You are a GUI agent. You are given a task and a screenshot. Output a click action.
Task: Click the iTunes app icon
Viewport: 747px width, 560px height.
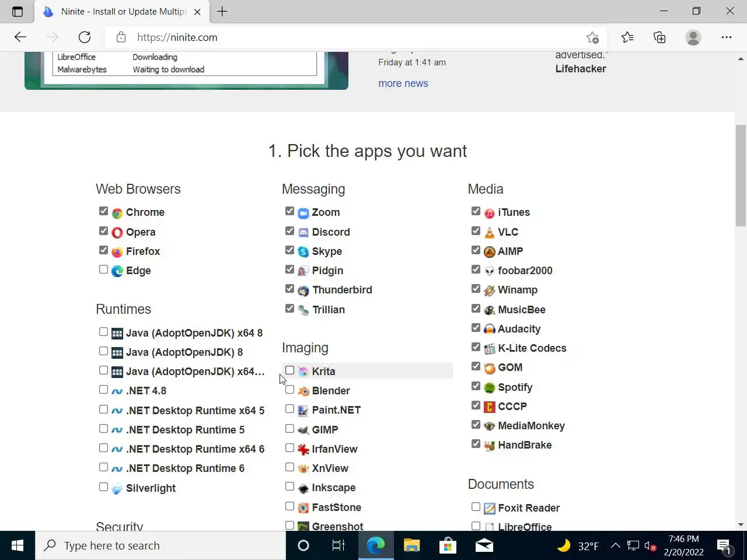click(490, 213)
